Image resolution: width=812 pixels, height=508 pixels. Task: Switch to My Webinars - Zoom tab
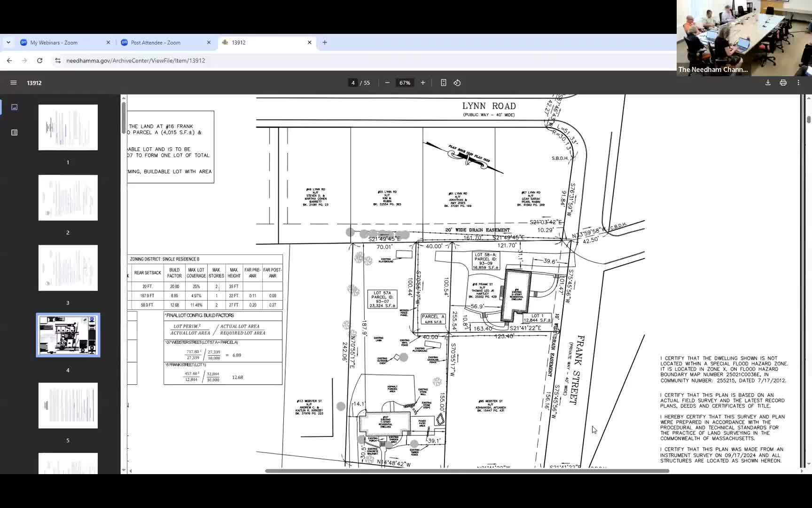click(x=65, y=42)
